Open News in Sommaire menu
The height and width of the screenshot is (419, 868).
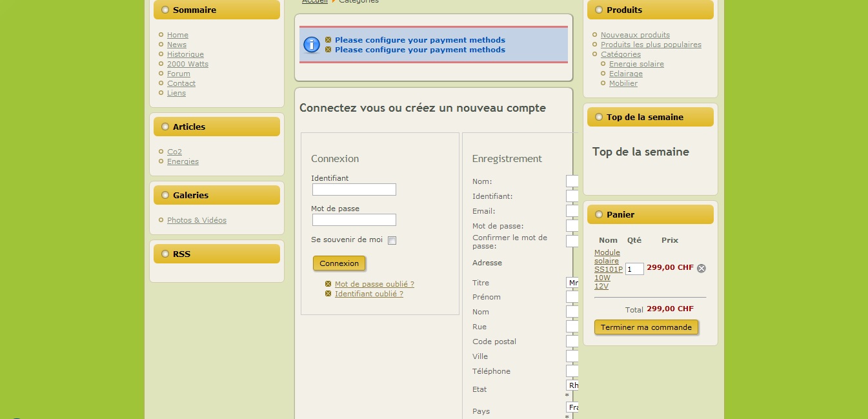coord(177,45)
